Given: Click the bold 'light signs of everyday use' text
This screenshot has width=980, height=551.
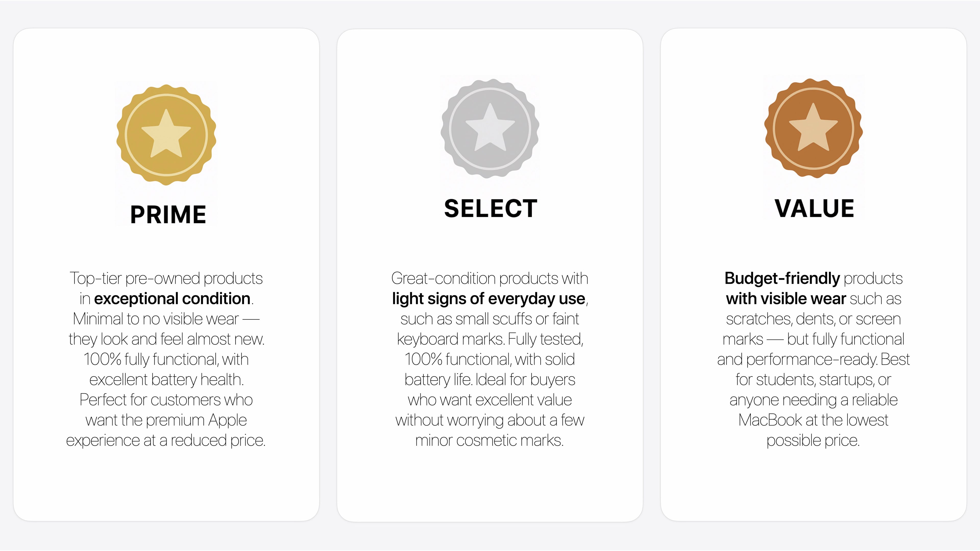Looking at the screenshot, I should pos(488,299).
